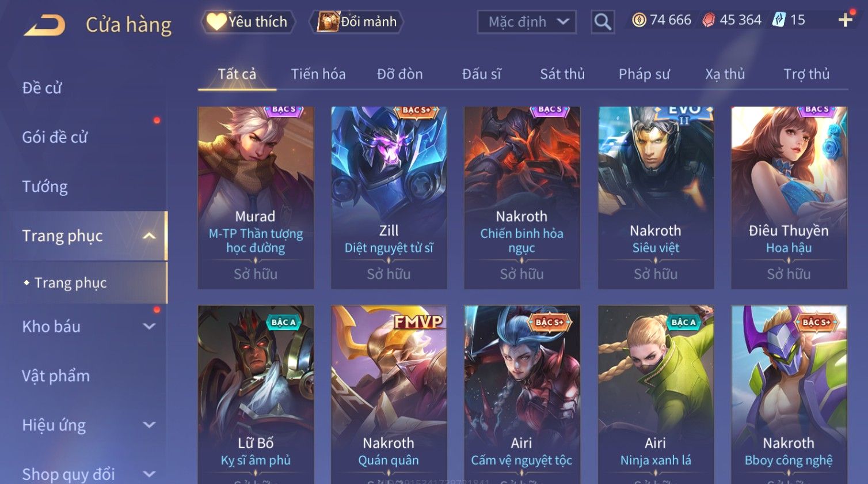The height and width of the screenshot is (484, 868).
Task: Open Zill Diệt nguyệt tử sĩ skin card
Action: click(x=389, y=198)
